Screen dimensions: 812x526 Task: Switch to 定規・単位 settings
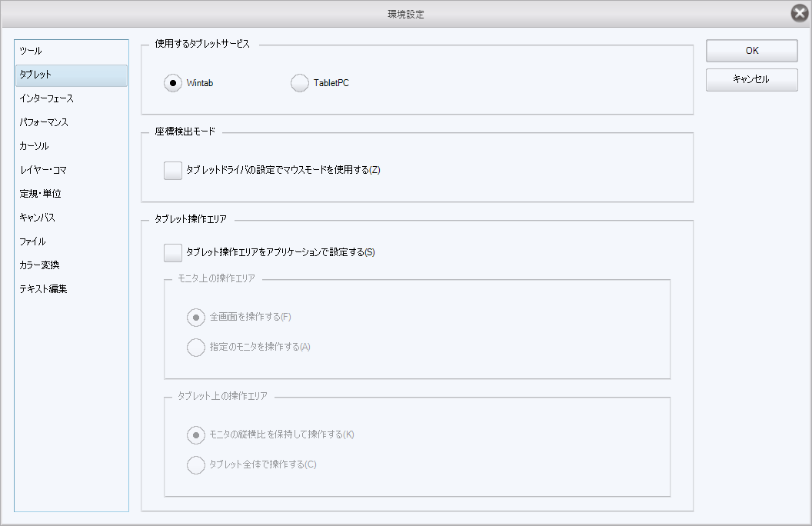coord(40,194)
